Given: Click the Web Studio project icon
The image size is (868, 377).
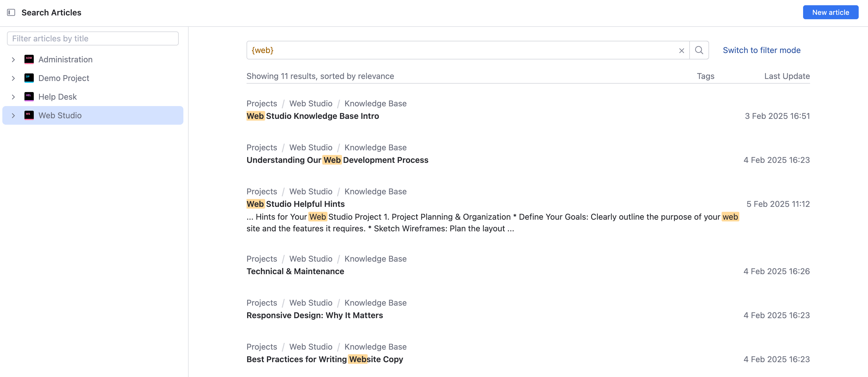Looking at the screenshot, I should pyautogui.click(x=29, y=115).
